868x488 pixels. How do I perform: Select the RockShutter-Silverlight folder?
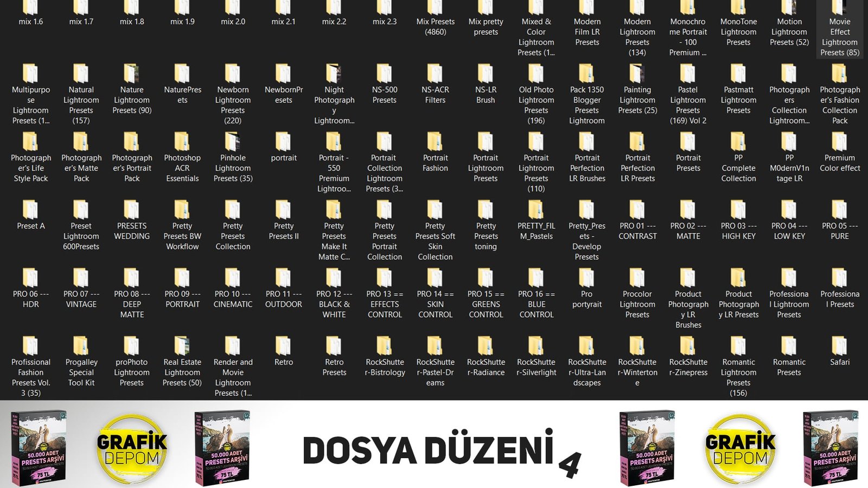[536, 356]
